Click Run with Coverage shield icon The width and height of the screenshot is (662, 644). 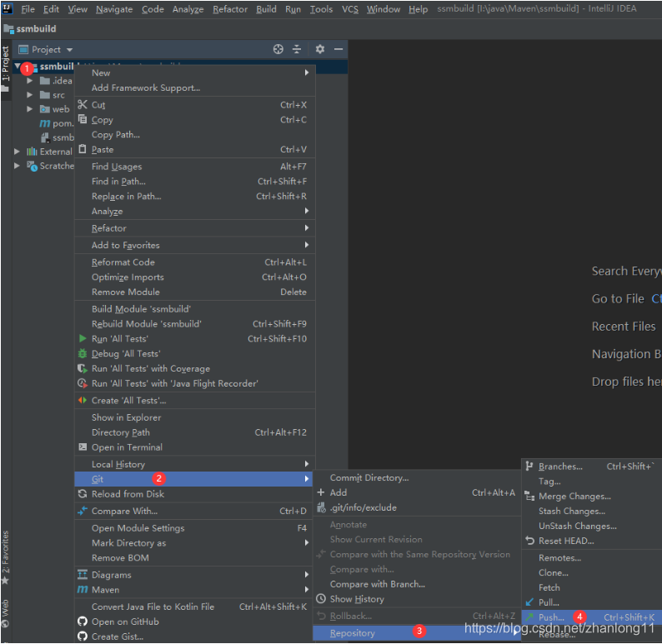[x=83, y=368]
